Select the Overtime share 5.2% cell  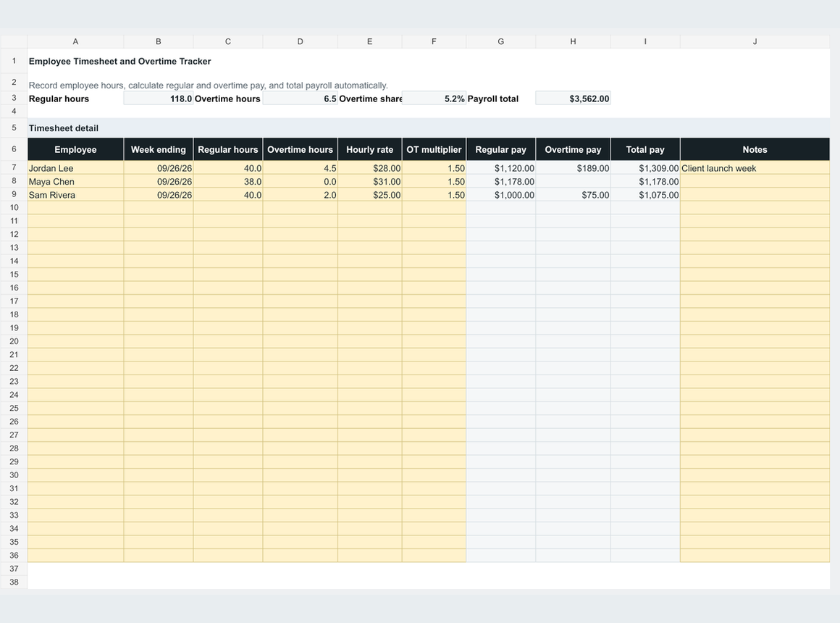[434, 98]
